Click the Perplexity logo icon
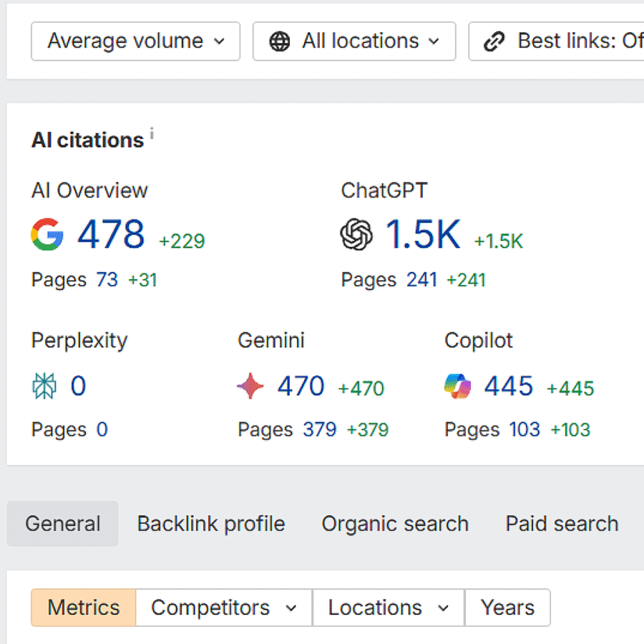The height and width of the screenshot is (644, 644). pyautogui.click(x=44, y=387)
